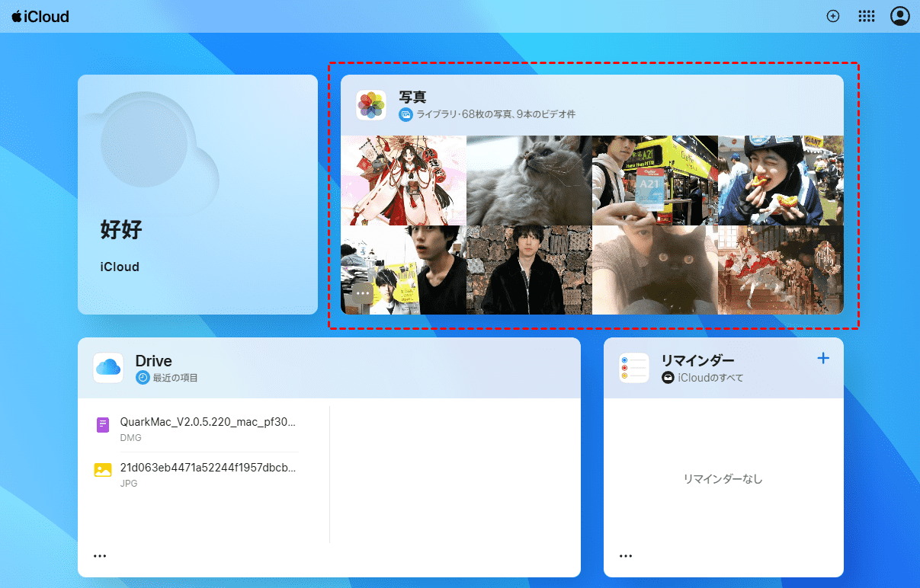Click the Reminders list icon

click(634, 368)
